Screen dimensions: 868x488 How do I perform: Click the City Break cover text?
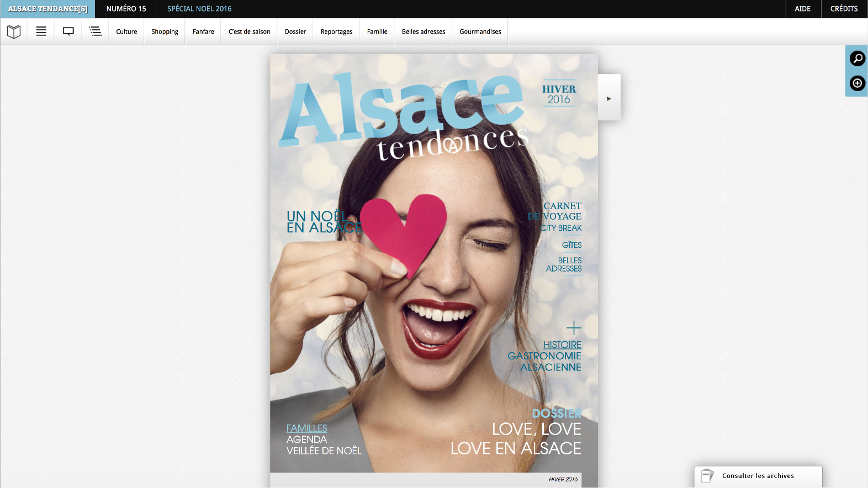pos(561,228)
